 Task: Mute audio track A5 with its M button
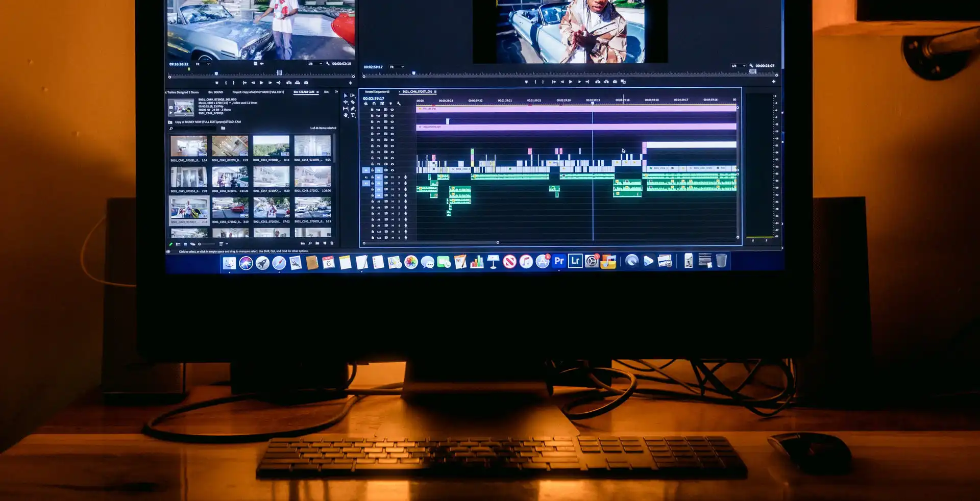click(393, 202)
